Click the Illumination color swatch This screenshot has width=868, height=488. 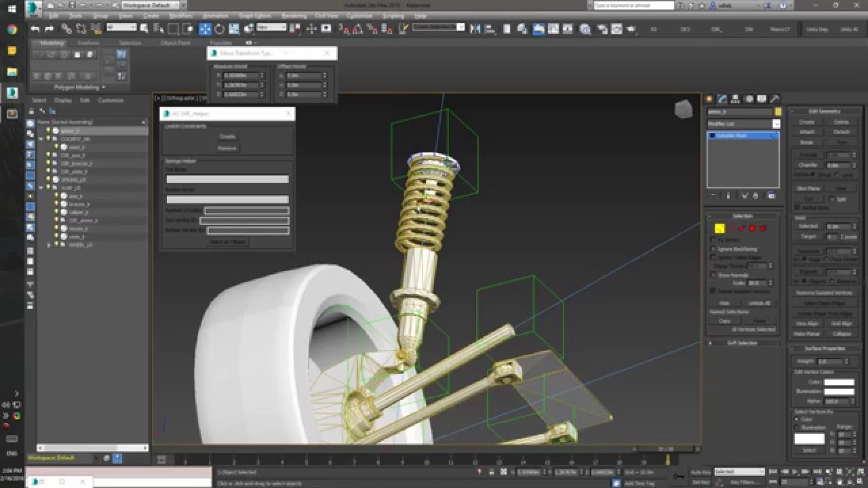click(x=839, y=392)
